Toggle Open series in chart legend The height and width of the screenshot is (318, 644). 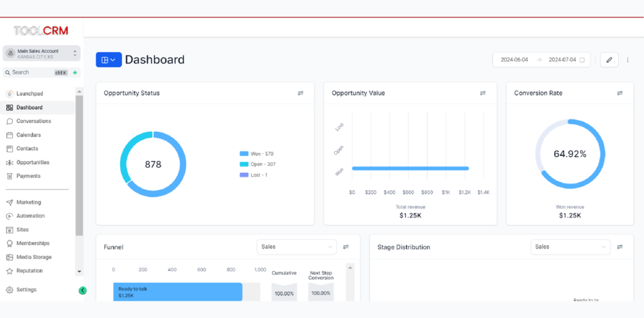(x=257, y=164)
